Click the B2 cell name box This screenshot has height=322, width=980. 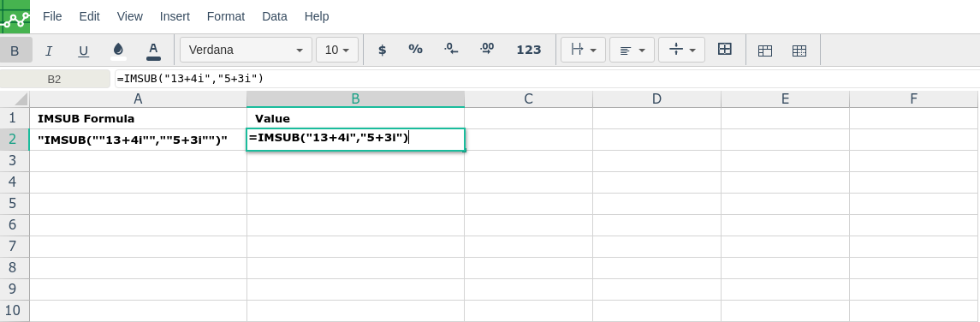tap(55, 79)
